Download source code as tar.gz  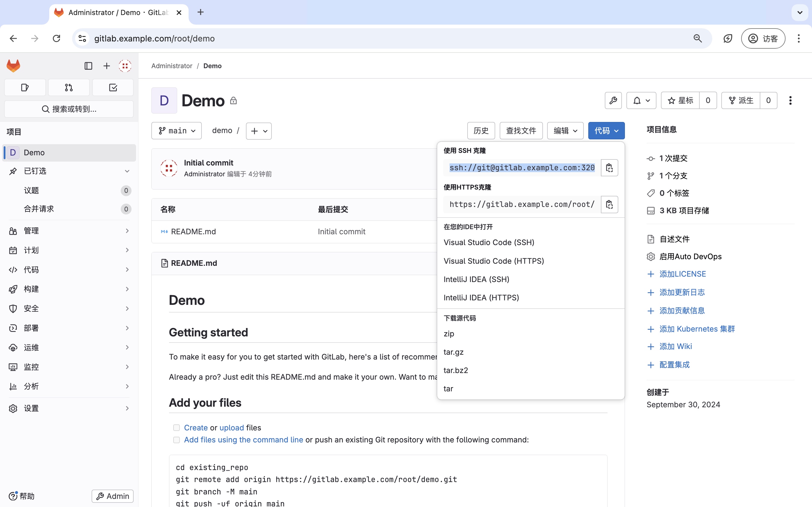coord(531,352)
